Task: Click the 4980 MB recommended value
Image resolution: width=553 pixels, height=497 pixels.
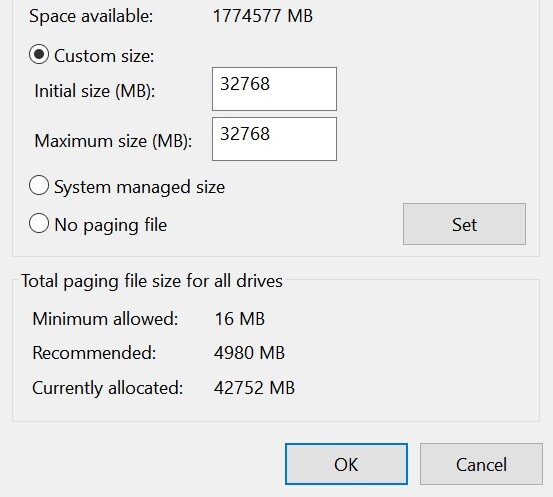Action: pyautogui.click(x=249, y=353)
